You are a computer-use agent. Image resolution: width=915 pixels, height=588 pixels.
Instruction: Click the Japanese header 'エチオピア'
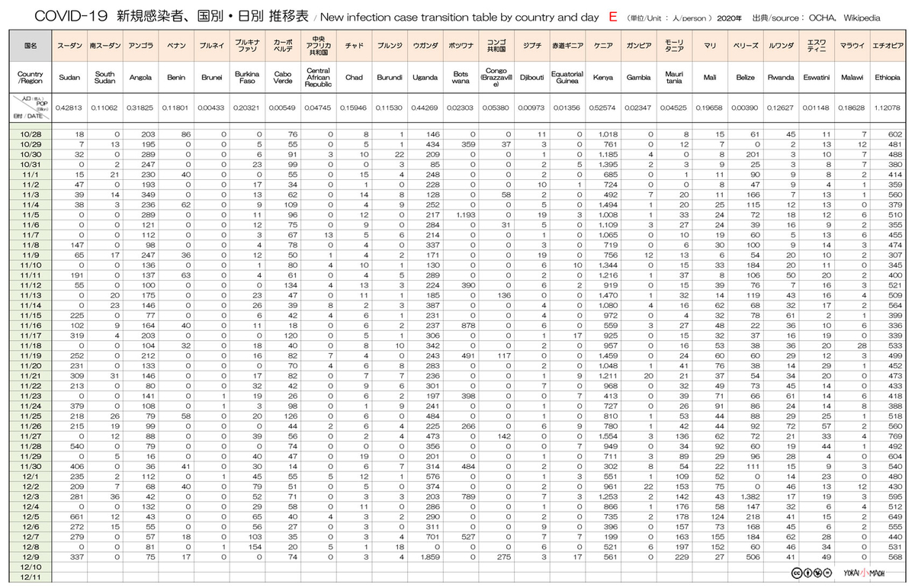click(x=888, y=46)
